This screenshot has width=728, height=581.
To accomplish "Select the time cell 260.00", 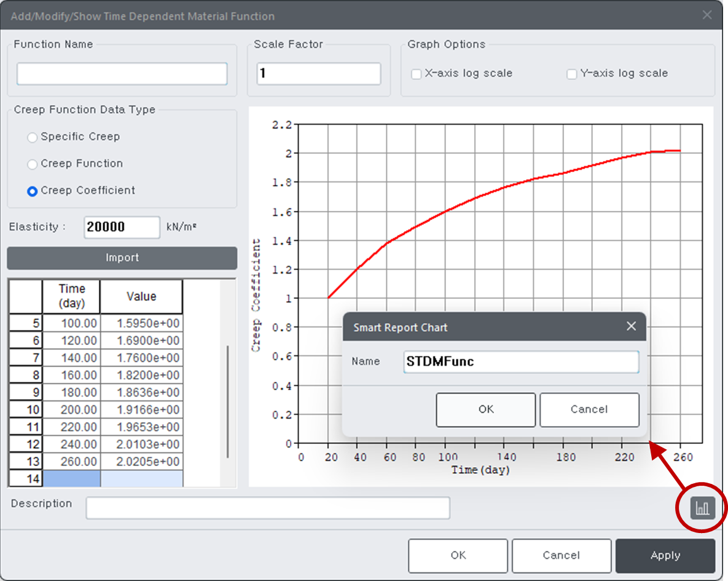I will pos(71,460).
